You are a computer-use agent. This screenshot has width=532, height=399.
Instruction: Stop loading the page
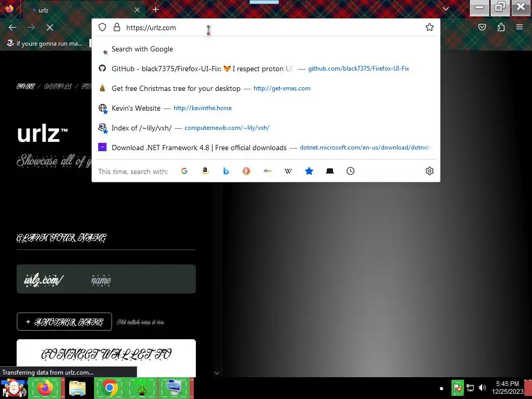tap(49, 28)
